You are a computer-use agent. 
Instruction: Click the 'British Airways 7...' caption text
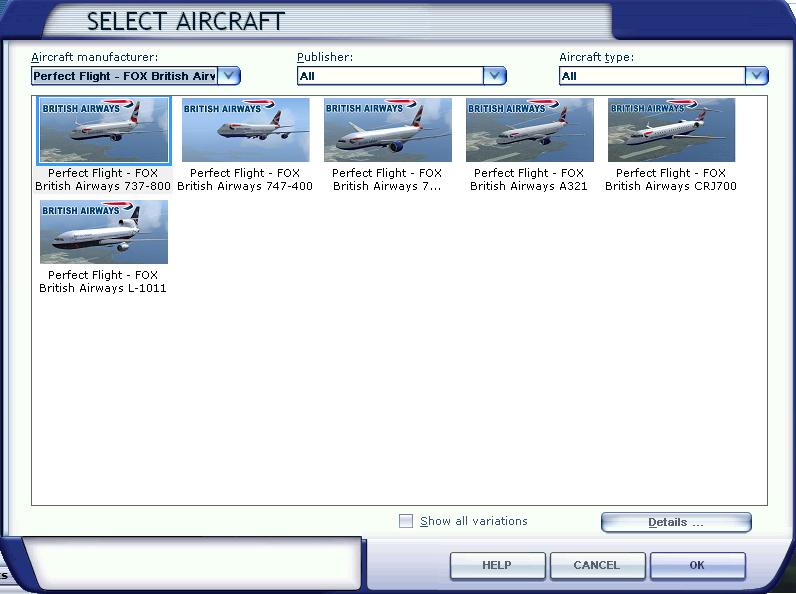(x=387, y=186)
